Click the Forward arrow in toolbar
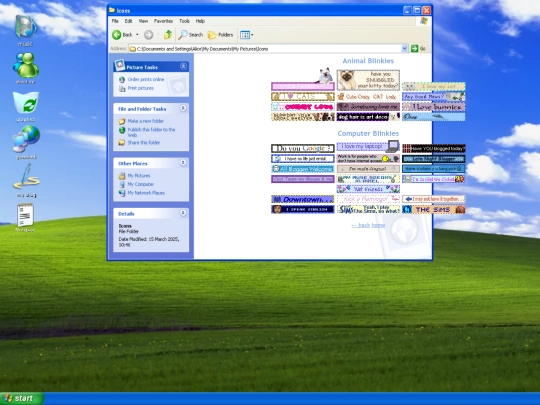The image size is (540, 405). tap(148, 35)
